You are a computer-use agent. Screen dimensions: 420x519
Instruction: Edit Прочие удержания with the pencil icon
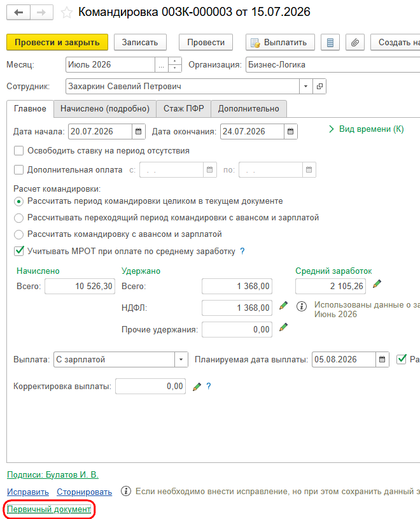coord(283,327)
